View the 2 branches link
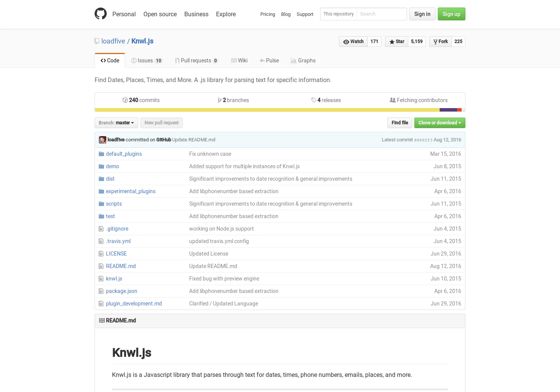 [233, 100]
